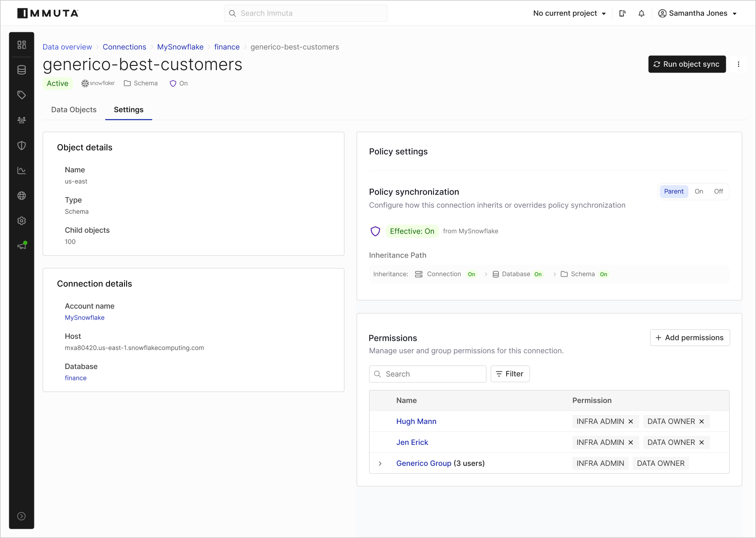Open the People icon in sidebar
This screenshot has height=538, width=756.
(x=21, y=120)
